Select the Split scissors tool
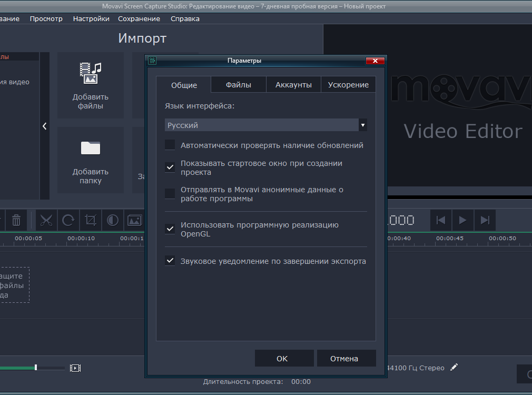The height and width of the screenshot is (395, 532). 46,220
